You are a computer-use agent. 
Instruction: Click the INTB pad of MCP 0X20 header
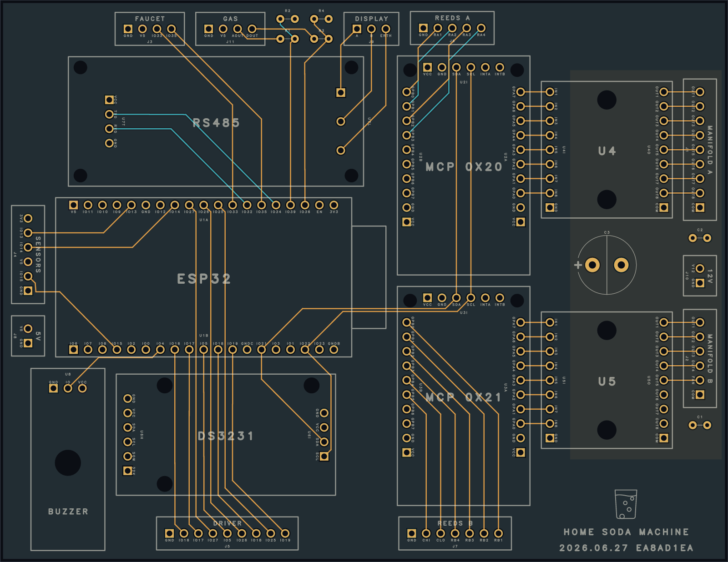pyautogui.click(x=500, y=67)
